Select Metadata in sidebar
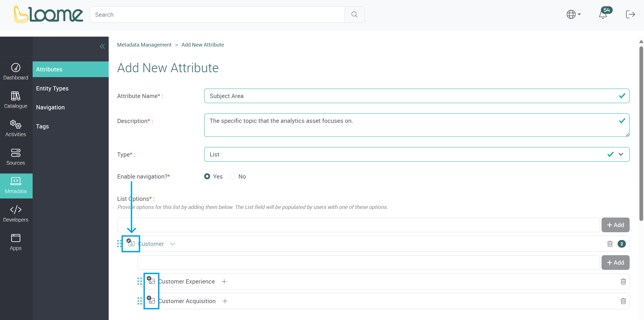644x320 pixels. 16,186
